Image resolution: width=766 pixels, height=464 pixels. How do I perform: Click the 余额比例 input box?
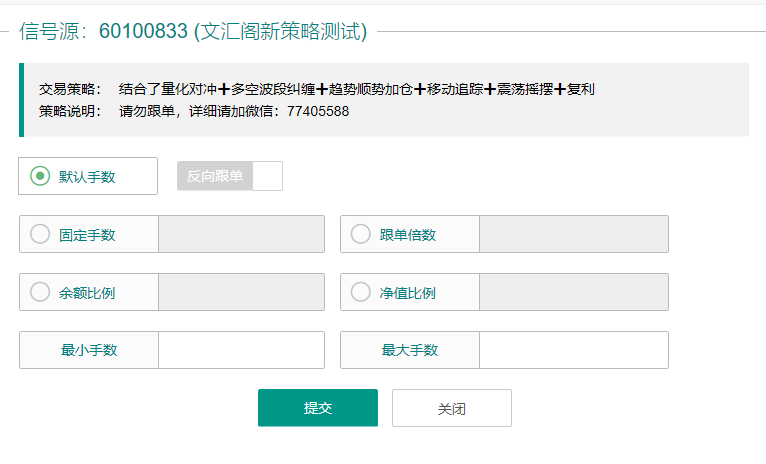pos(241,293)
